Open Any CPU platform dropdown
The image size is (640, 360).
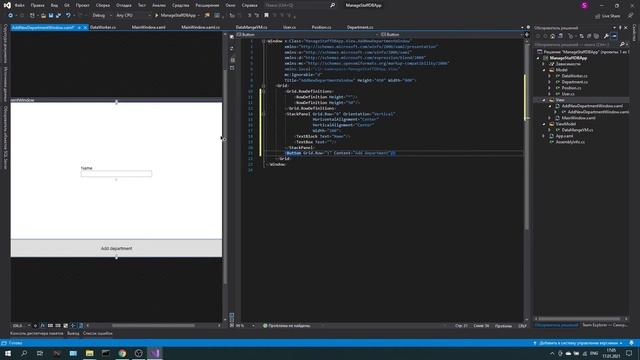(133, 16)
